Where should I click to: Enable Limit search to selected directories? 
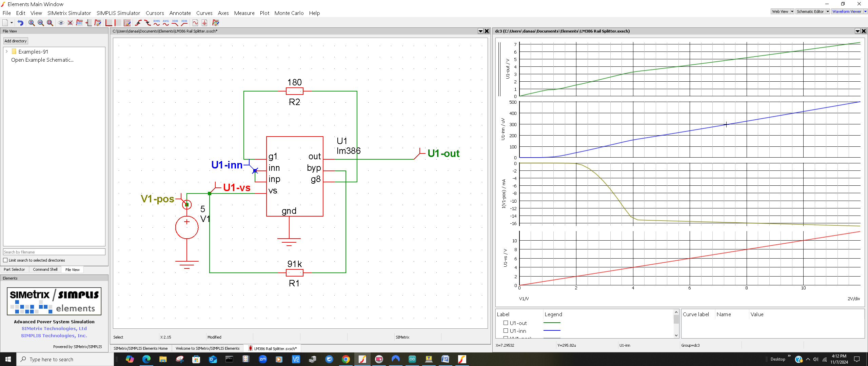coord(5,260)
